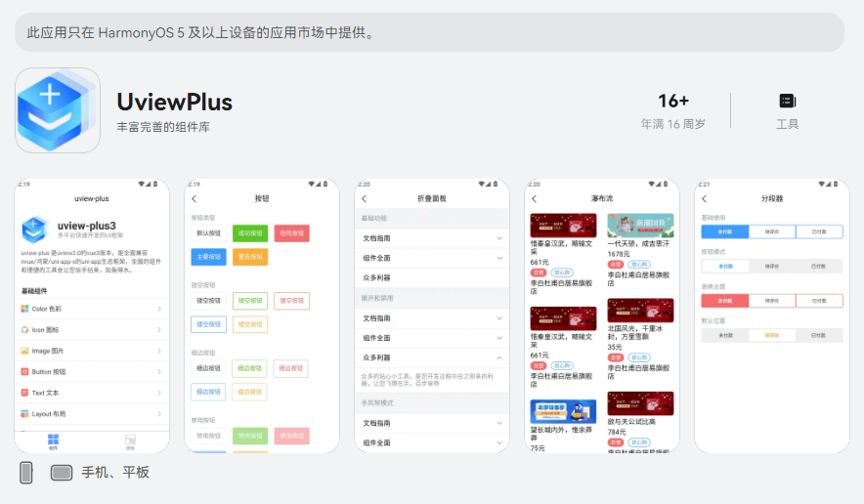
Task: Tap back arrow in 瀑布流 screenshot
Action: pos(534,198)
